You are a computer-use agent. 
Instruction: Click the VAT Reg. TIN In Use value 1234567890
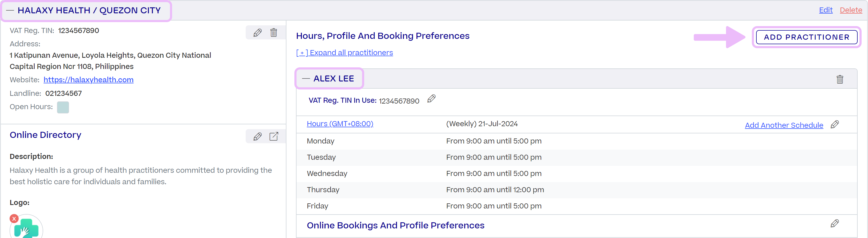399,101
